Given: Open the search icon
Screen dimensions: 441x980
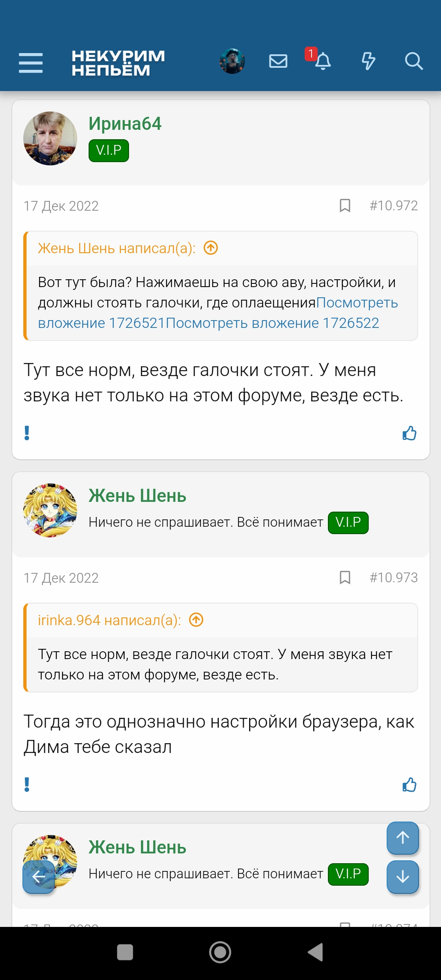Looking at the screenshot, I should (414, 61).
